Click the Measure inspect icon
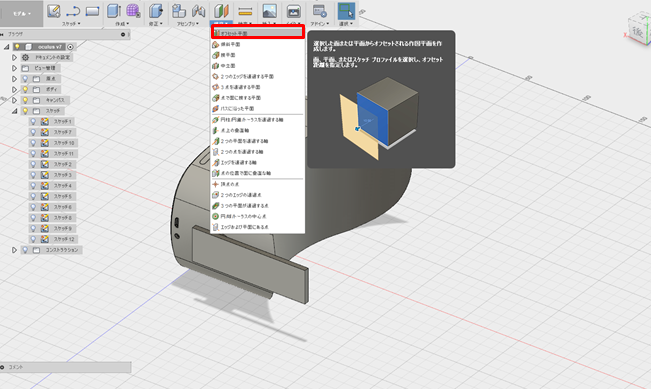The image size is (651, 389). [x=245, y=11]
